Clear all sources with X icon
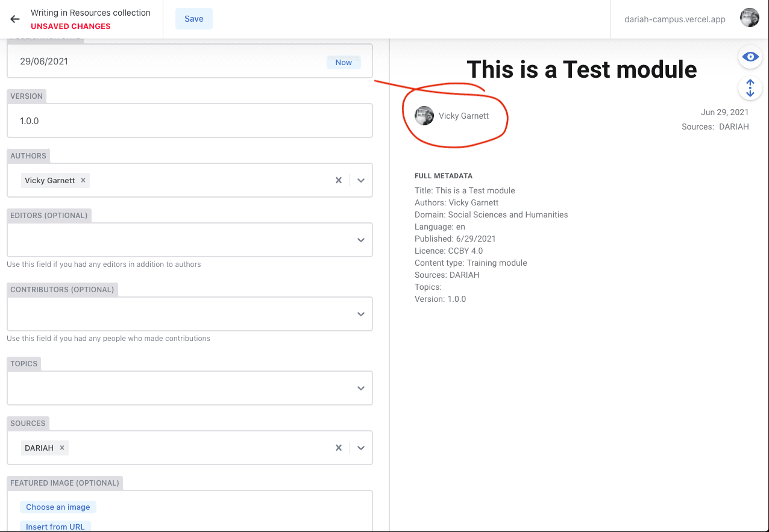Viewport: 769px width, 532px height. [x=339, y=448]
